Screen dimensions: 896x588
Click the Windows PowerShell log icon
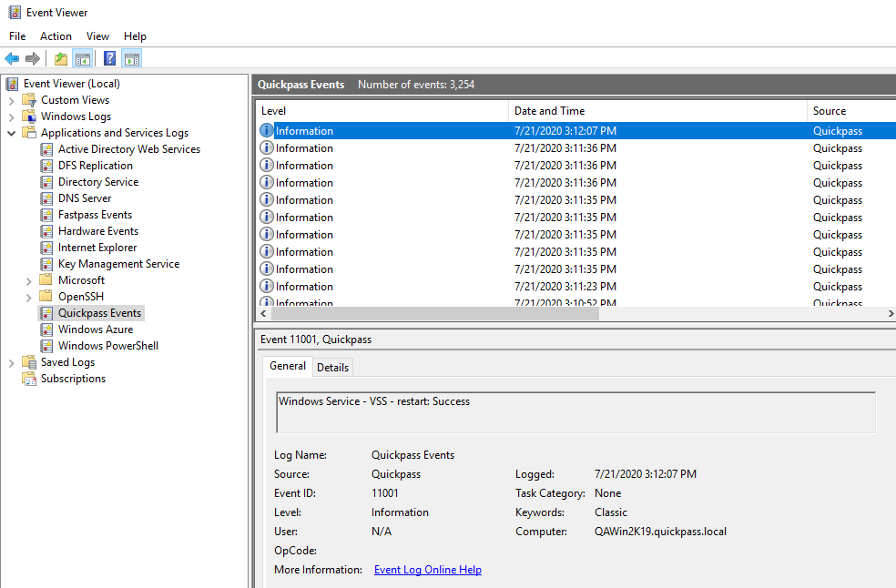point(46,346)
